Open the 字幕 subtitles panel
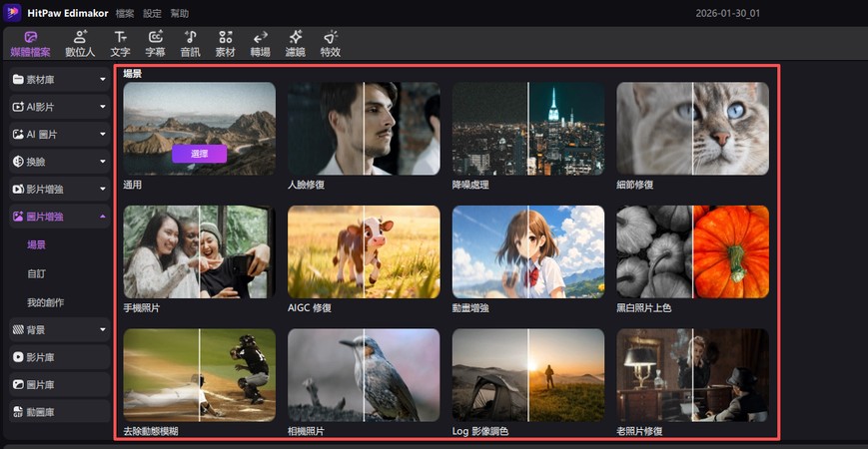Viewport: 868px width, 449px height. tap(155, 43)
